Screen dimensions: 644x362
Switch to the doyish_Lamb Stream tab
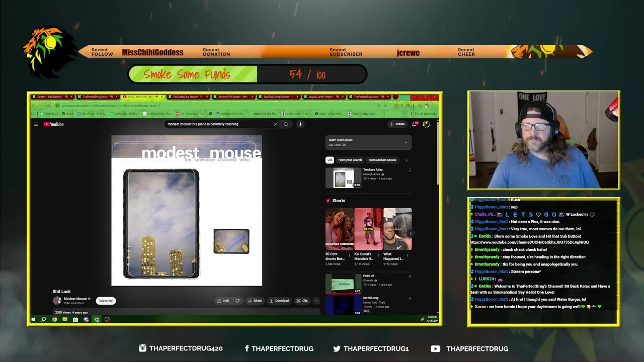(325, 97)
